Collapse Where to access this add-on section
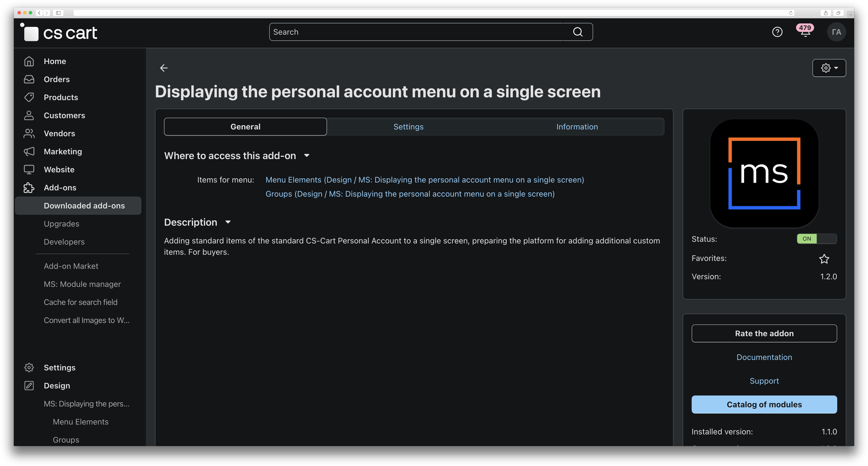The image size is (868, 466). pos(306,156)
